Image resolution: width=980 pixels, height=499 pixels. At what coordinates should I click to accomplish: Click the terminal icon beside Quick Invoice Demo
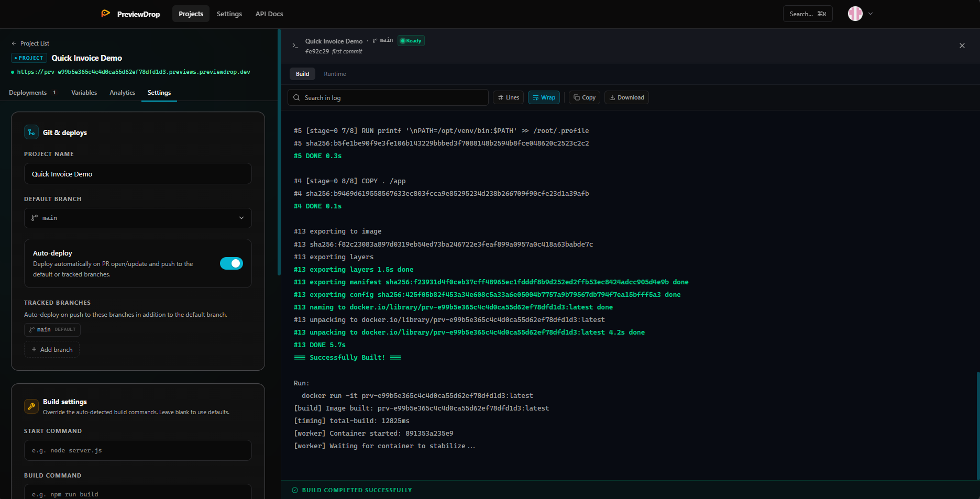[294, 46]
